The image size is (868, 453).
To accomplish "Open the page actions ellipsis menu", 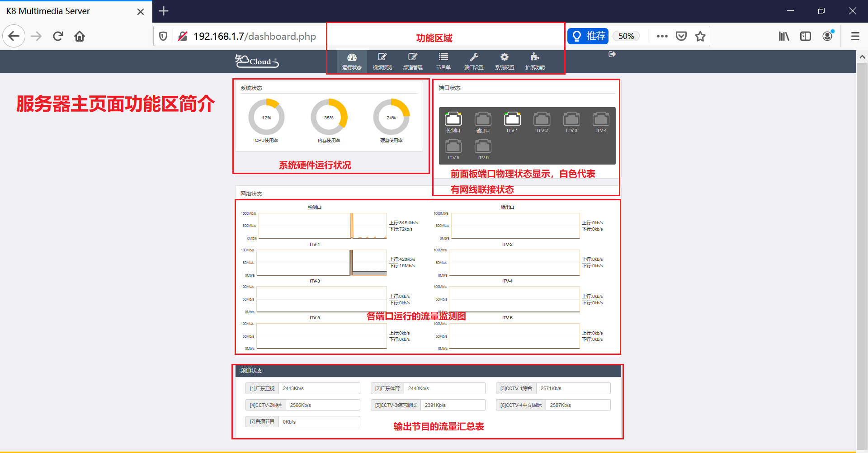I will pos(662,36).
